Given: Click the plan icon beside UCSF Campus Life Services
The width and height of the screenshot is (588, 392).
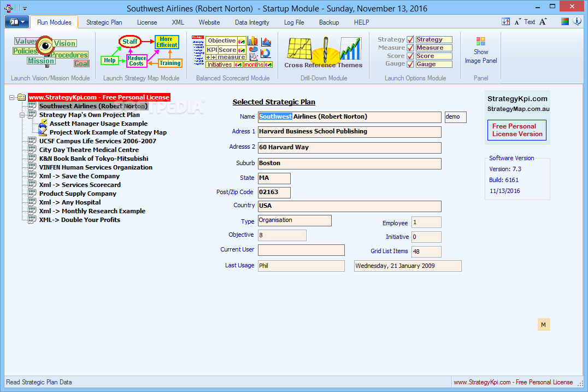Looking at the screenshot, I should pyautogui.click(x=32, y=141).
